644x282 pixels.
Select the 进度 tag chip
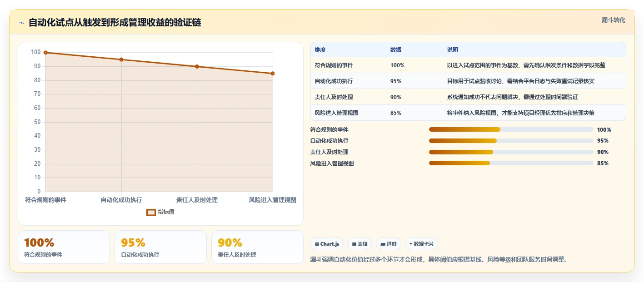[x=389, y=244]
